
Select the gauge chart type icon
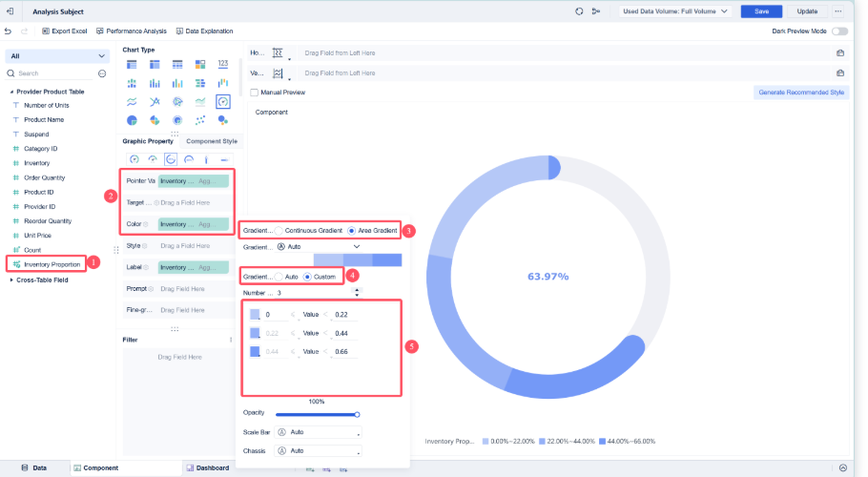(x=223, y=102)
